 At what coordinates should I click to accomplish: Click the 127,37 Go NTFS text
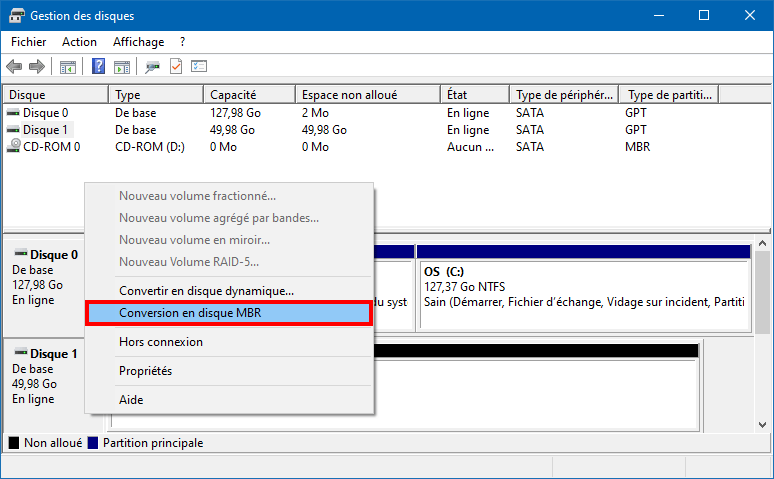(464, 287)
